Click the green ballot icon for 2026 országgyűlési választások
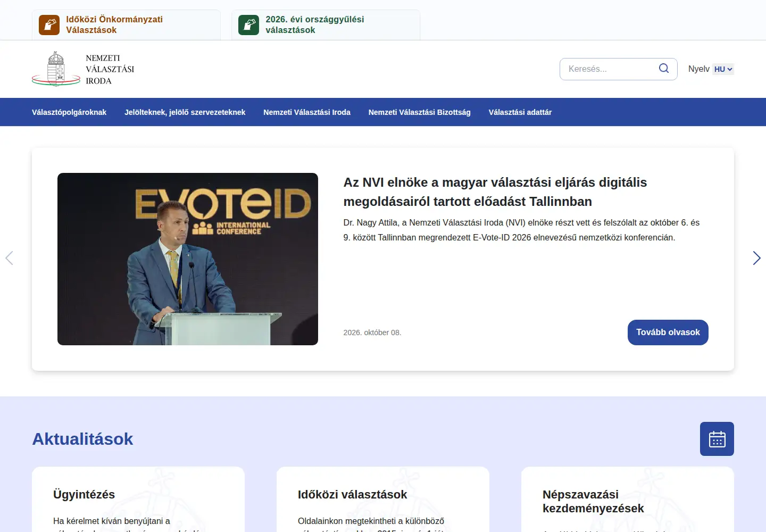Image resolution: width=766 pixels, height=532 pixels. [x=248, y=25]
